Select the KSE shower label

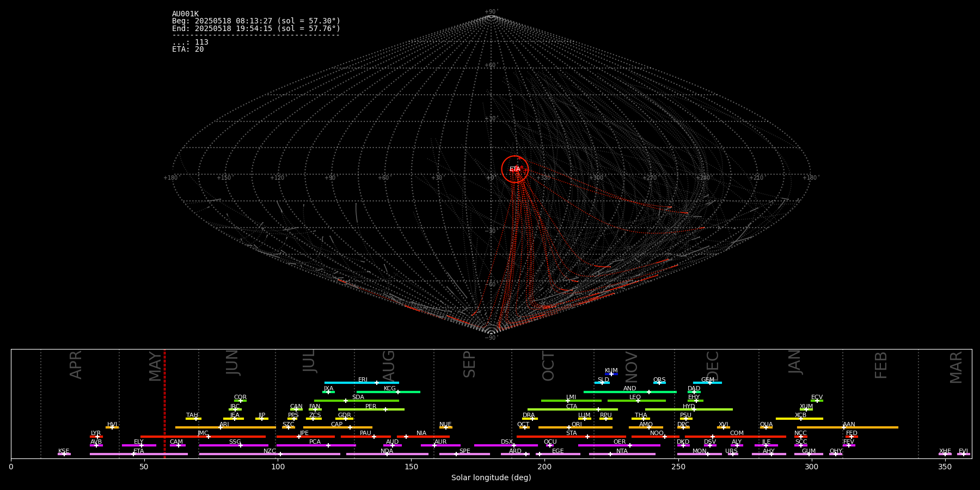(x=64, y=451)
